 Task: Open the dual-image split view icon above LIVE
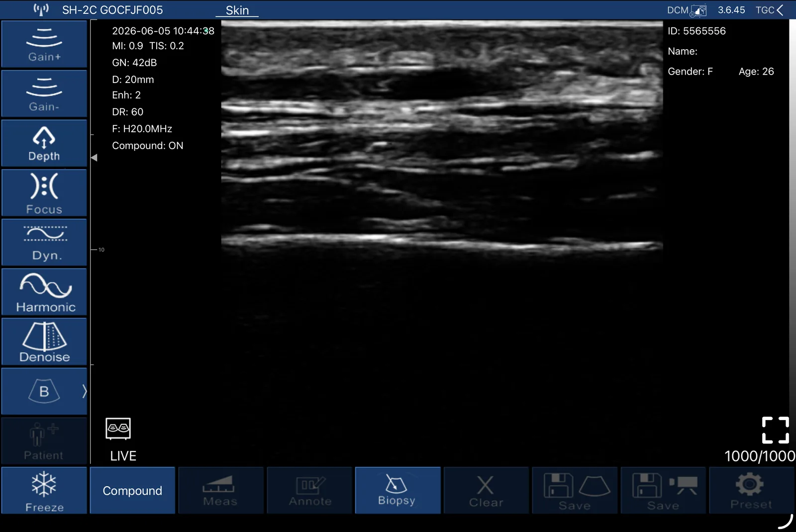(118, 429)
